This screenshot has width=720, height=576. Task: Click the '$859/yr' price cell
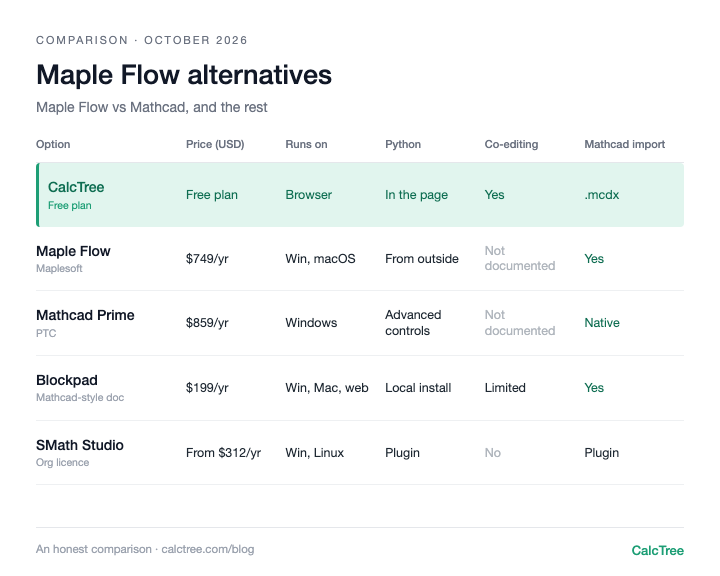[207, 323]
